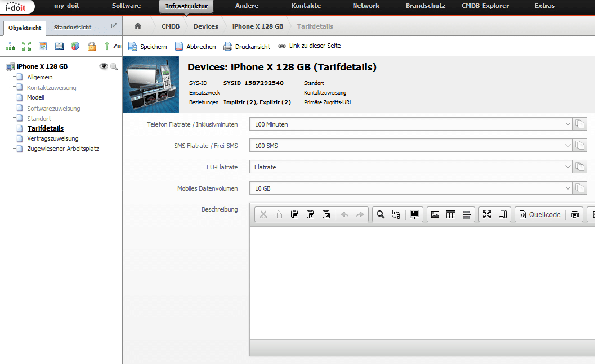Image resolution: width=595 pixels, height=364 pixels.
Task: Click the CMDB breadcrumb
Action: pyautogui.click(x=171, y=26)
